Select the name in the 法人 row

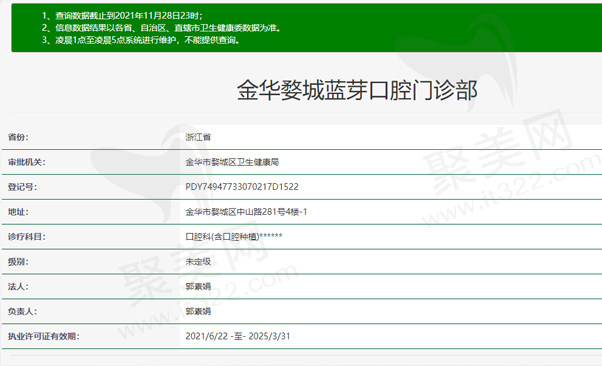[198, 287]
